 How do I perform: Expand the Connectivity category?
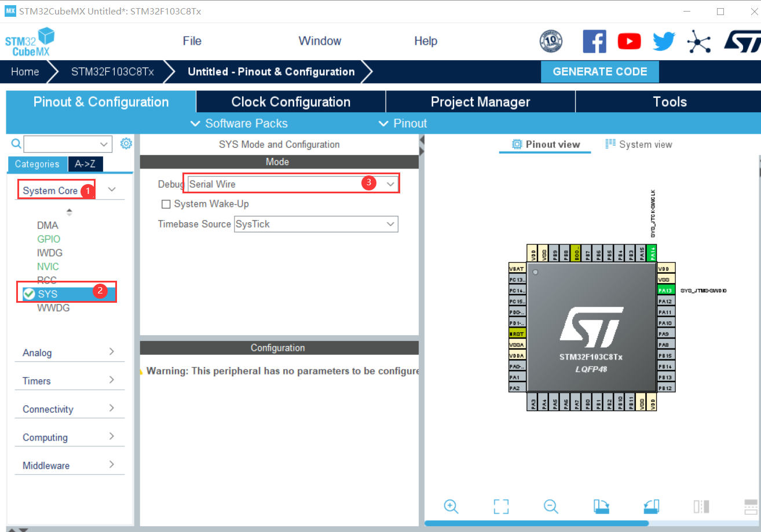tap(69, 409)
